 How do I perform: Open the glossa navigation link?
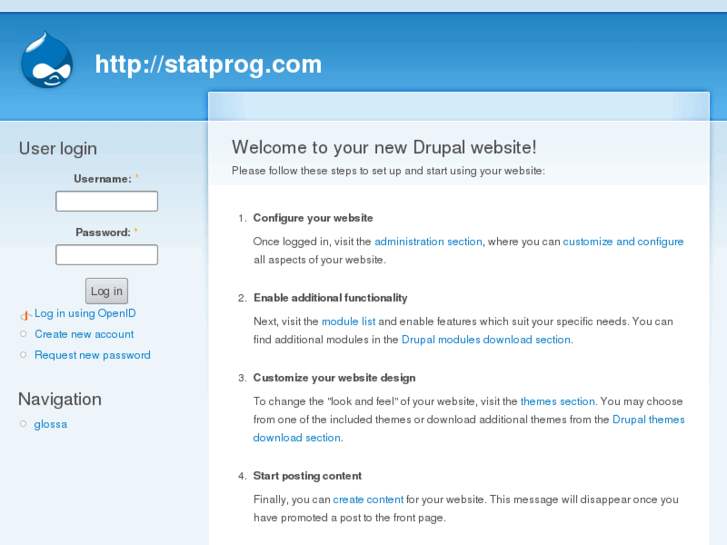tap(51, 424)
